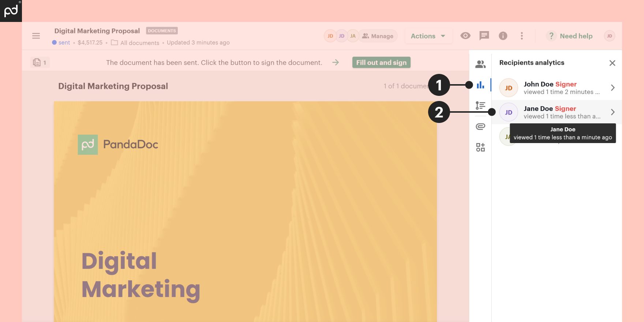This screenshot has width=644, height=322.
Task: Open the comments chat icon
Action: pyautogui.click(x=484, y=36)
